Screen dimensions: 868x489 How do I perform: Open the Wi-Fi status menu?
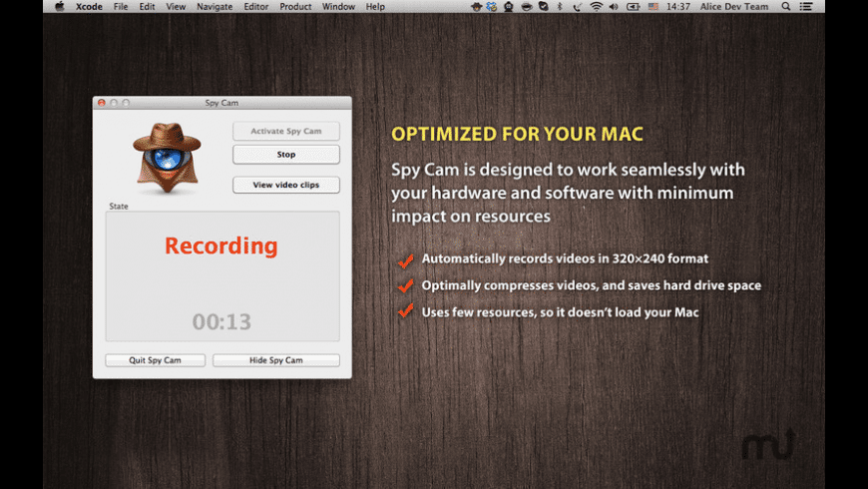pos(596,7)
